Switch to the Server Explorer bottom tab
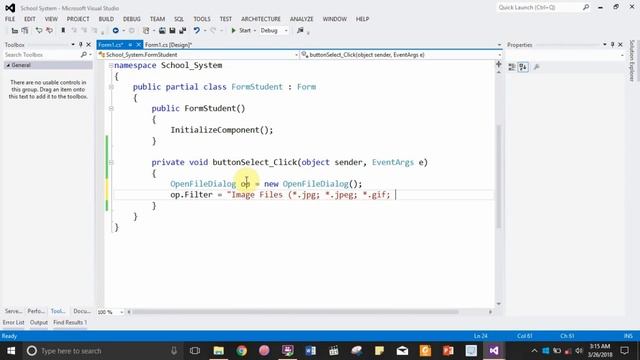Viewport: 640px width, 360px height. (x=13, y=311)
